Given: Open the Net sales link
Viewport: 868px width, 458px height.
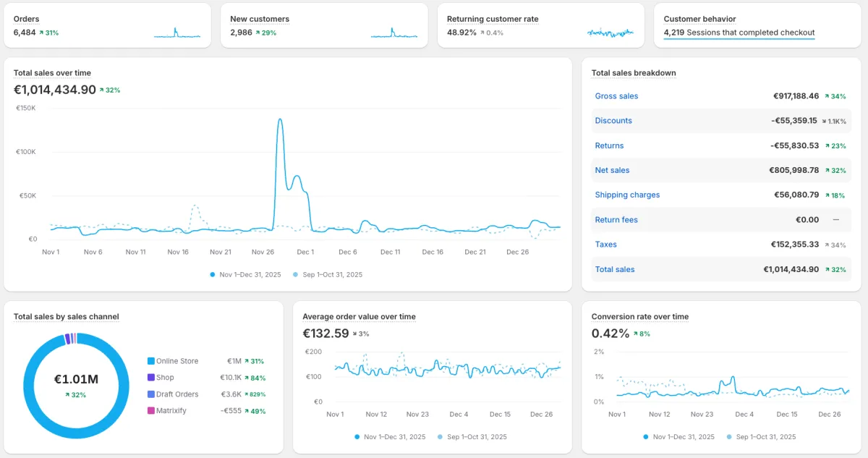Looking at the screenshot, I should tap(612, 170).
